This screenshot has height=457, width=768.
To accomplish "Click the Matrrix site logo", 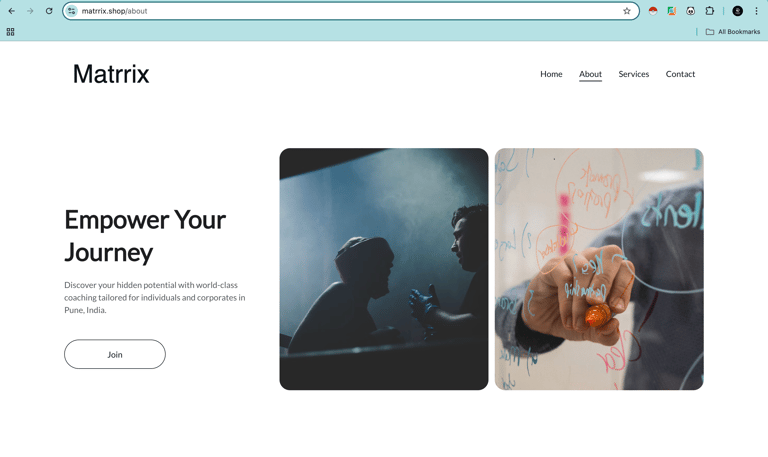I will pyautogui.click(x=111, y=74).
